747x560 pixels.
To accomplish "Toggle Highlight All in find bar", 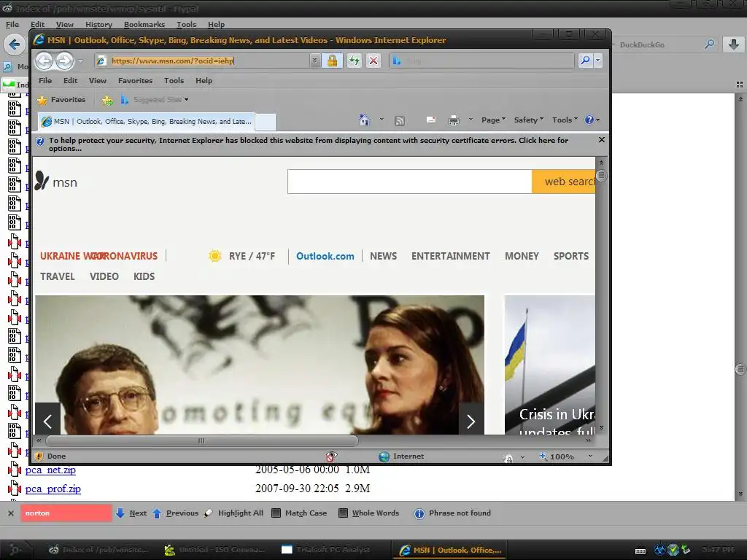I will pyautogui.click(x=234, y=513).
